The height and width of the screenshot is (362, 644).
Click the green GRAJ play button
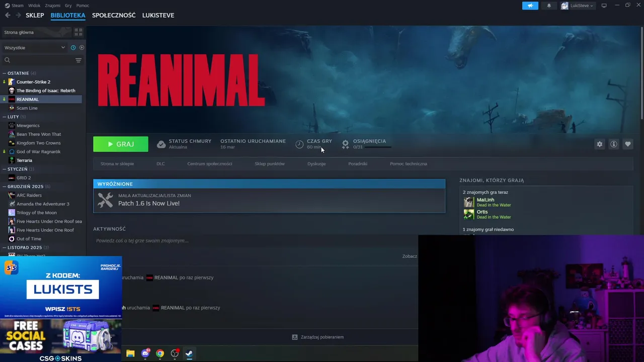point(121,144)
